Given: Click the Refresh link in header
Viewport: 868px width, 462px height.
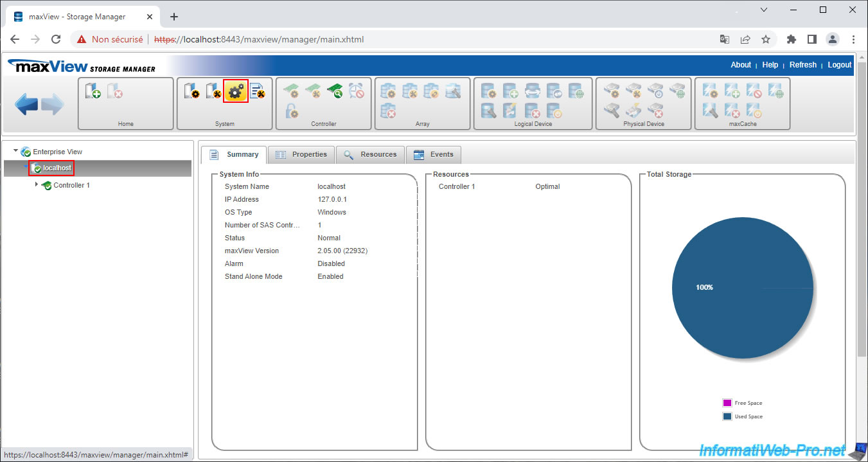Looking at the screenshot, I should coord(802,65).
